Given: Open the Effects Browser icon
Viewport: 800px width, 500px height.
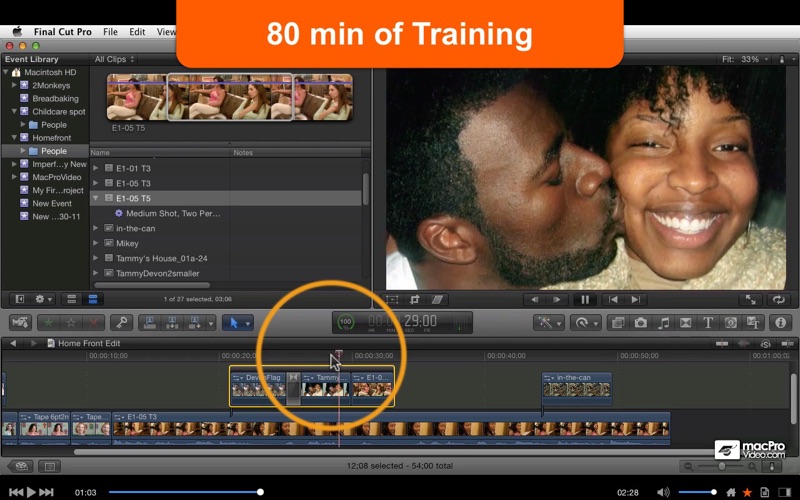Looking at the screenshot, I should point(618,322).
